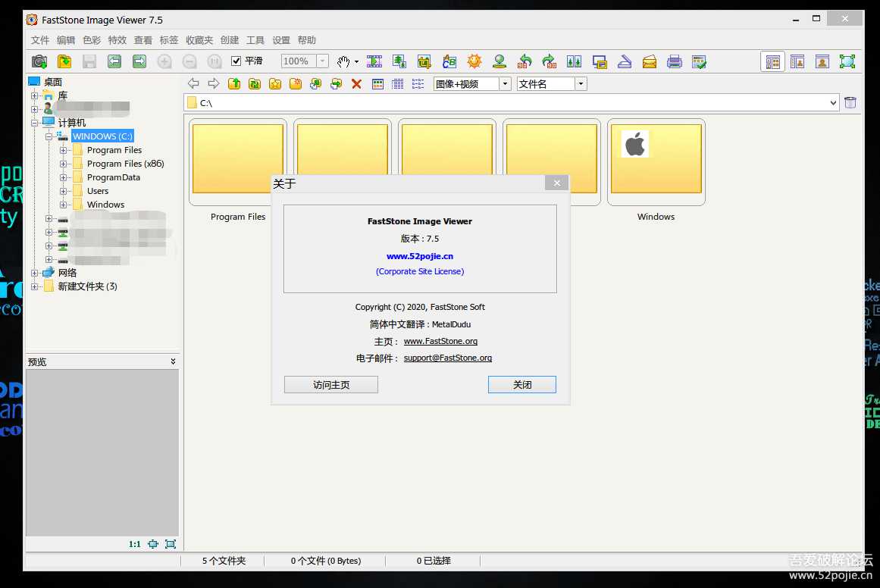Viewport: 880px width, 588px height.
Task: Open the 文件名 sort dropdown
Action: 581,84
